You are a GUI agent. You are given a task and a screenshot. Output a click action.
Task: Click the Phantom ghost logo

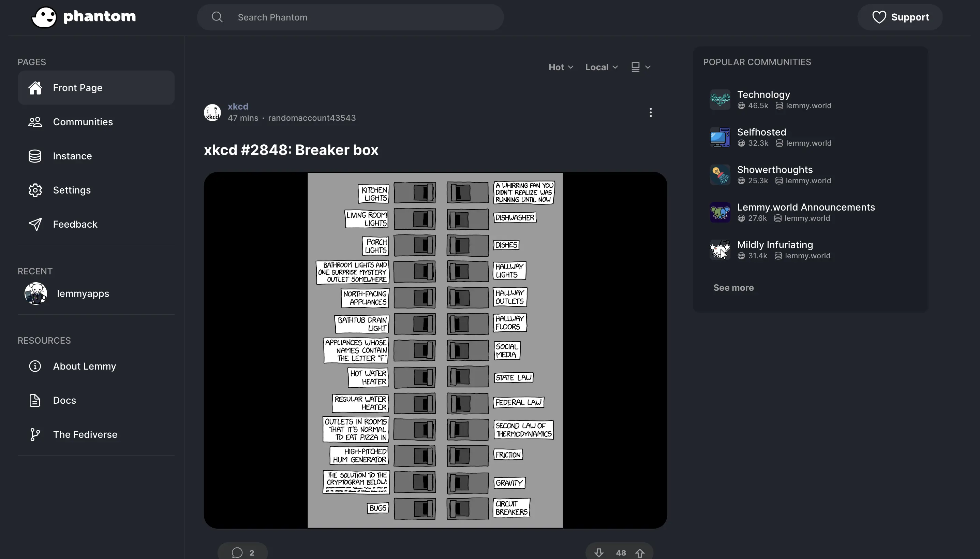tap(44, 17)
